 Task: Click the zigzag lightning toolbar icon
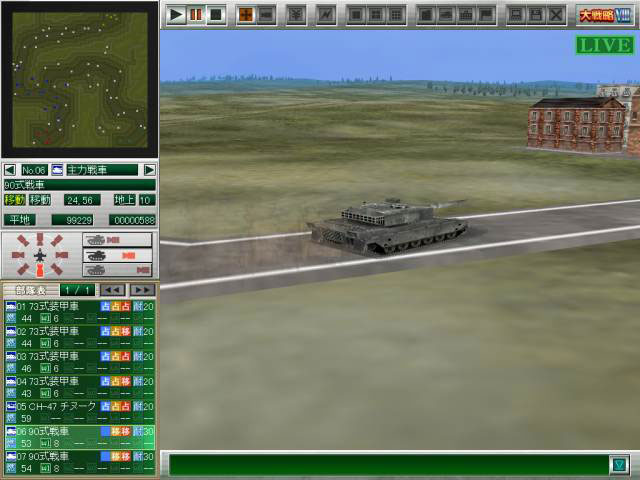pyautogui.click(x=326, y=15)
